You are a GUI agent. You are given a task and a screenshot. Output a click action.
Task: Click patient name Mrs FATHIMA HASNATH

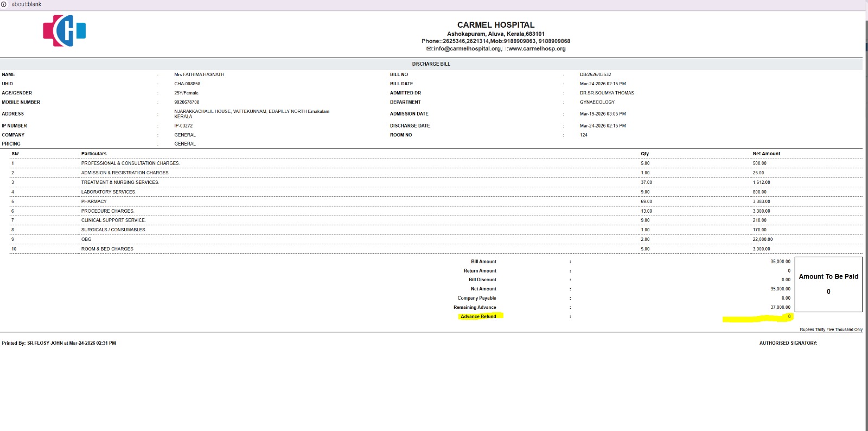[x=199, y=75]
